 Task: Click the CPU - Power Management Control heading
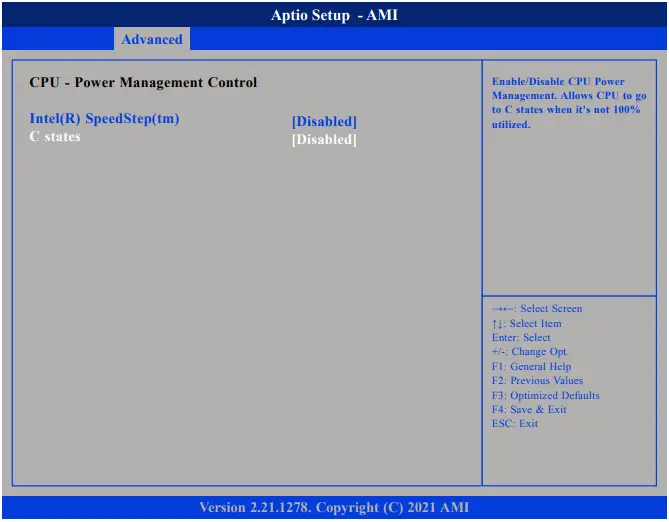click(x=143, y=82)
